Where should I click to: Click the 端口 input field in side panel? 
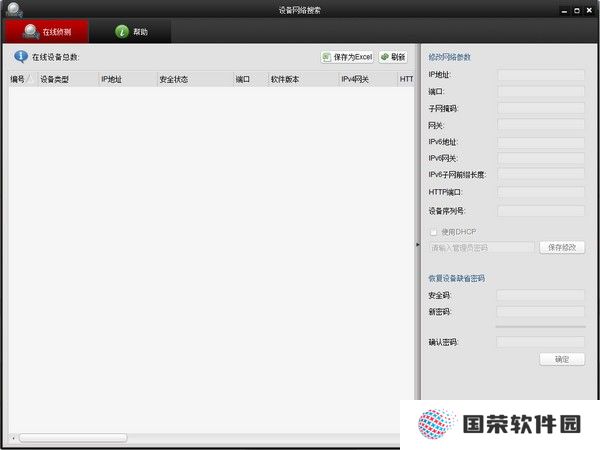[541, 91]
